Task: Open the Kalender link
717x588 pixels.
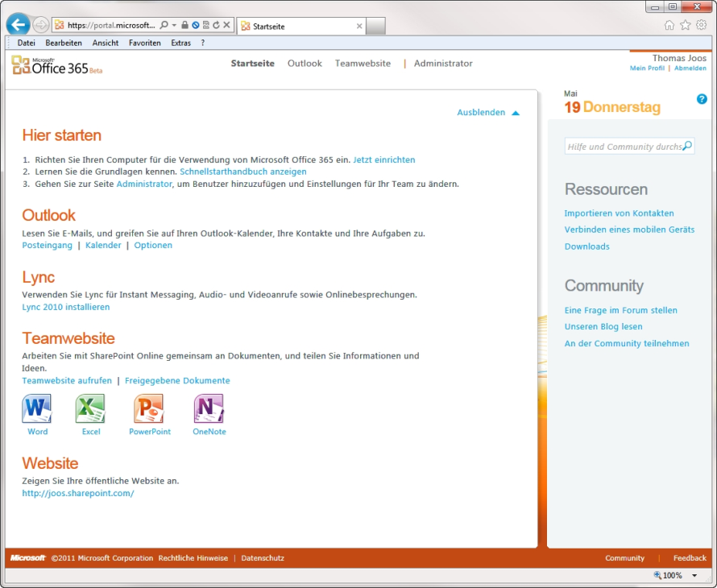Action: click(x=103, y=245)
